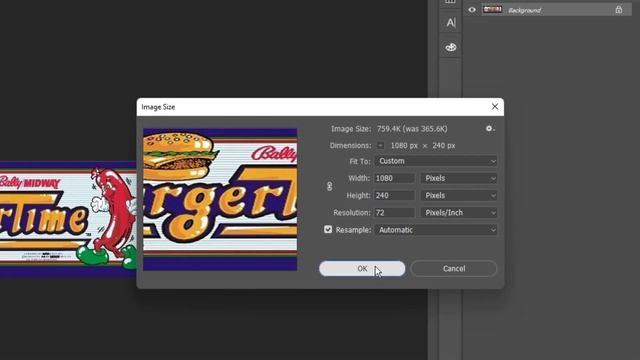The height and width of the screenshot is (360, 640).
Task: Open the Height units Pixels dropdown
Action: click(459, 196)
